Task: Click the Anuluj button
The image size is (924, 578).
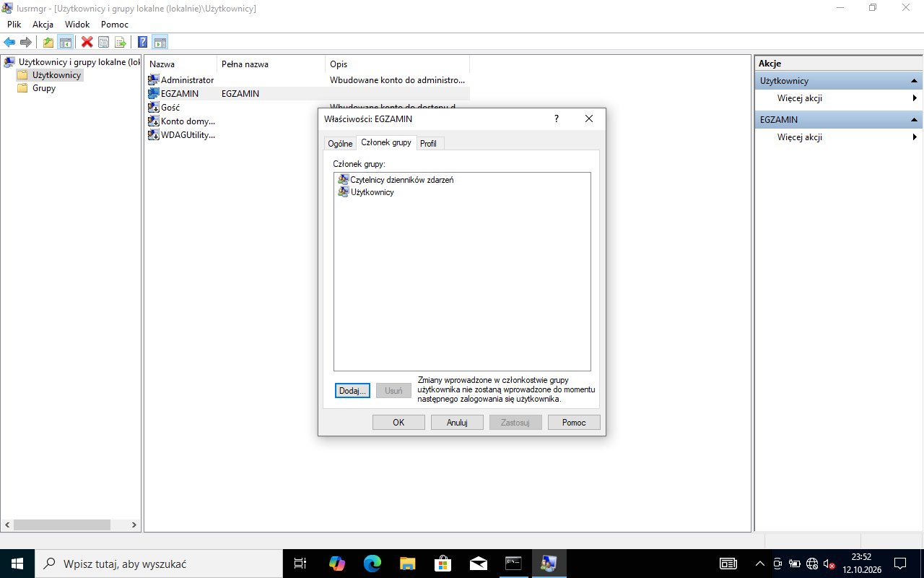Action: tap(457, 423)
